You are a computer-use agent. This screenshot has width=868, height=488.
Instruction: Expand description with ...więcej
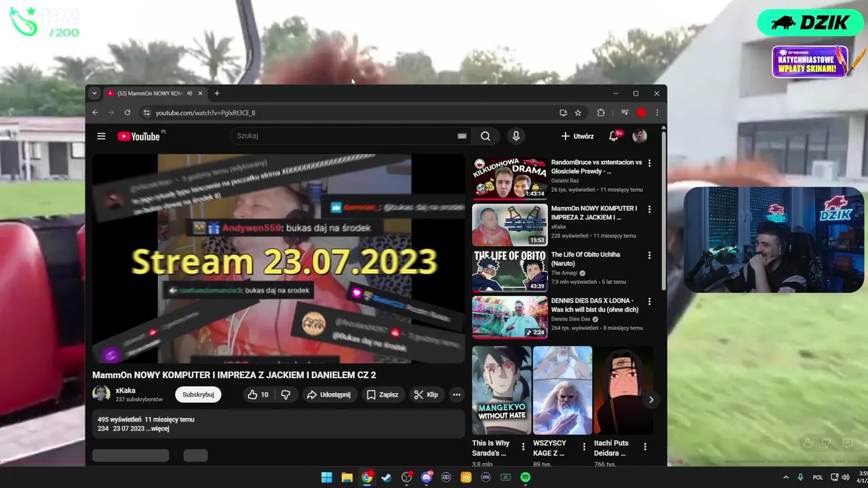[158, 428]
